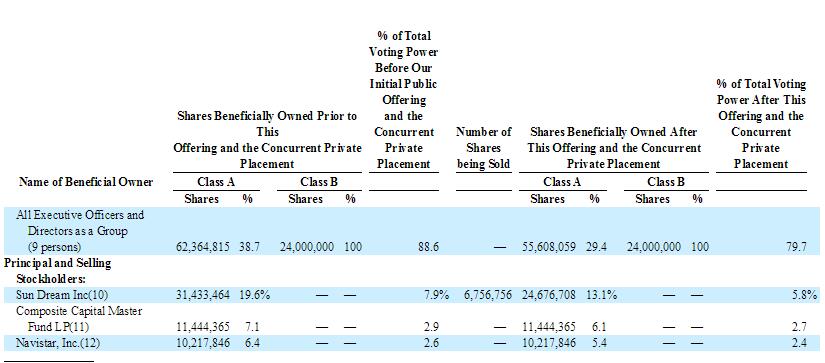Click 'Navistar, Inc.(12)' owner name
Screen dimensions: 825x363
pos(58,343)
